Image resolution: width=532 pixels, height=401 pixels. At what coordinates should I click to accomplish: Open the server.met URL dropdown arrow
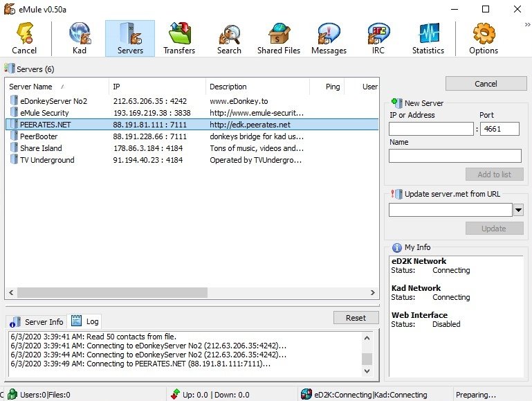pos(518,210)
